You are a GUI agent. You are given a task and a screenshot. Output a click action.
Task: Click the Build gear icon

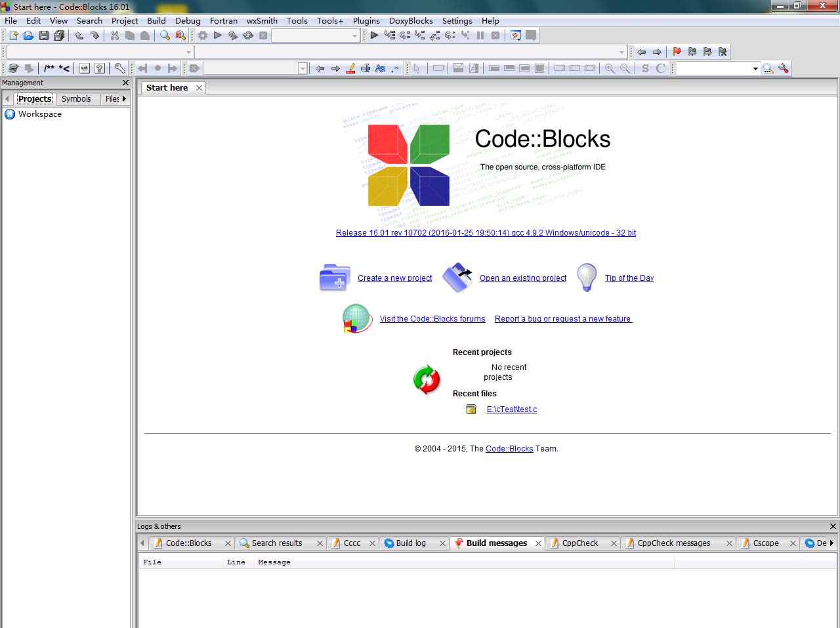[x=203, y=35]
